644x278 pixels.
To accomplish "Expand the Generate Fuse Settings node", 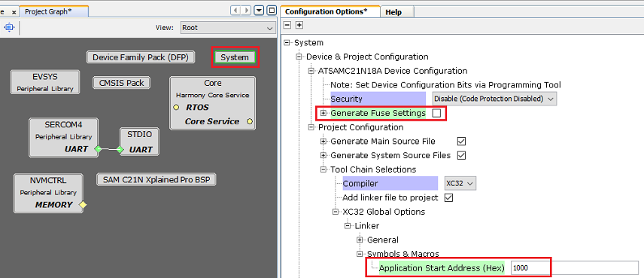I will click(x=324, y=113).
